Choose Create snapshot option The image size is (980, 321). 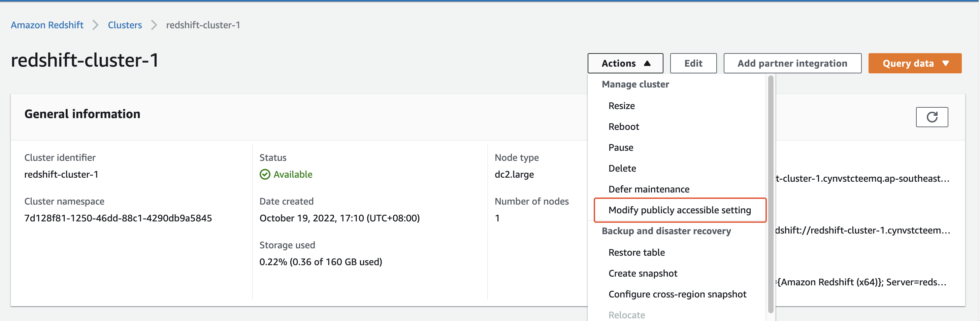(643, 274)
